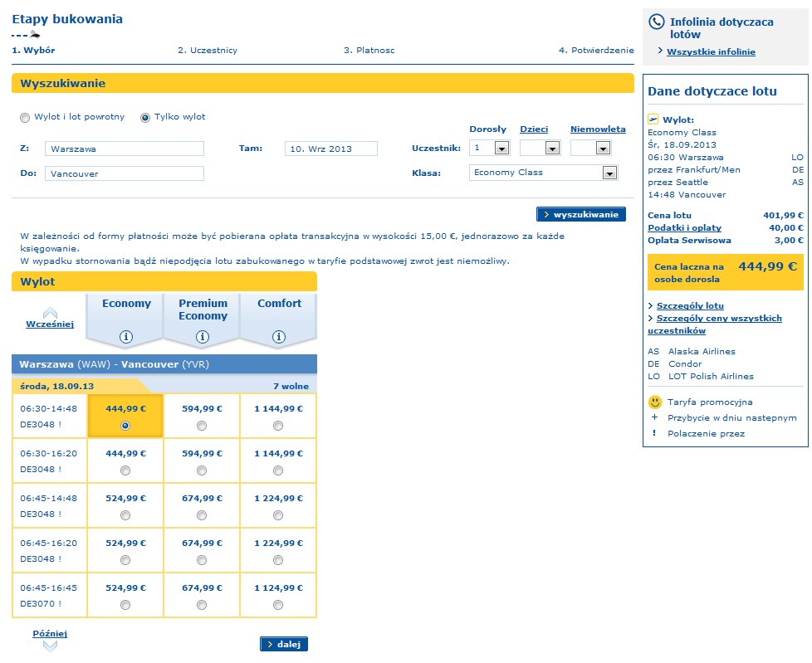Viewport: 812px width, 663px height.
Task: Click the up arrow above Wcześniej
Action: tap(51, 313)
